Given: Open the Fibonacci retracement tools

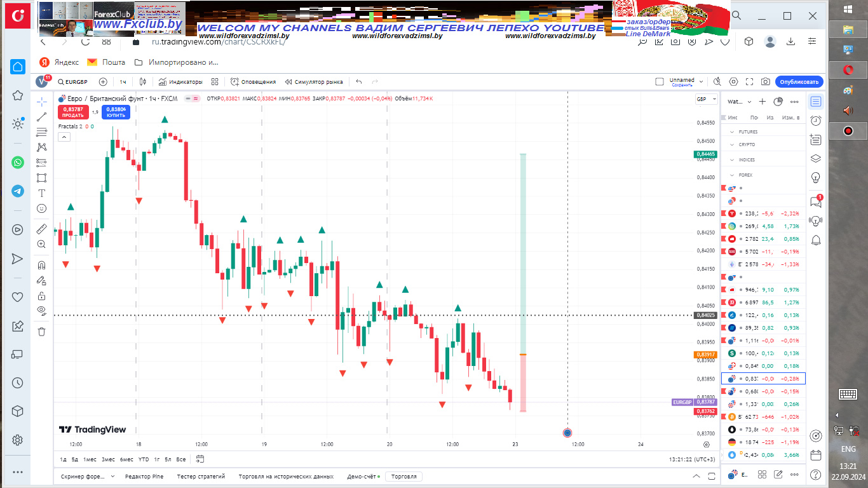Looking at the screenshot, I should coord(42,132).
